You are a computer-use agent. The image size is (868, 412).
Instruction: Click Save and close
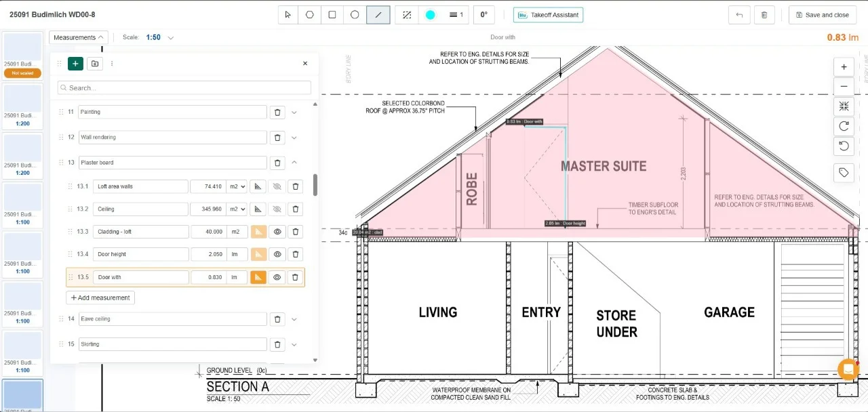[822, 15]
